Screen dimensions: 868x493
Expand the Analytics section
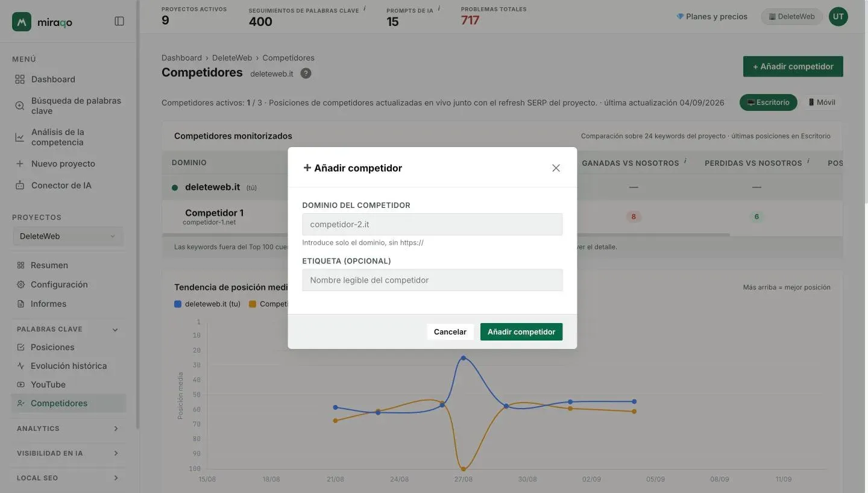pyautogui.click(x=116, y=429)
